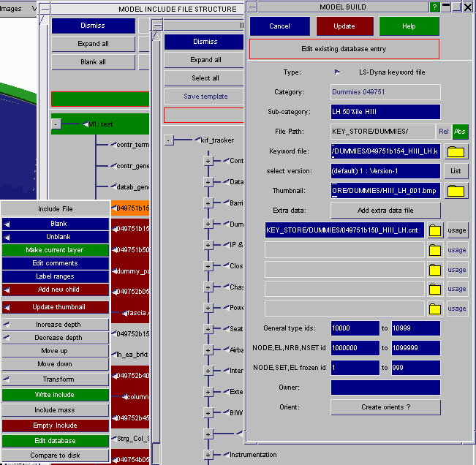This screenshot has height=465, width=476.
Task: Collapse the kif_tracker tree node
Action: 169,140
